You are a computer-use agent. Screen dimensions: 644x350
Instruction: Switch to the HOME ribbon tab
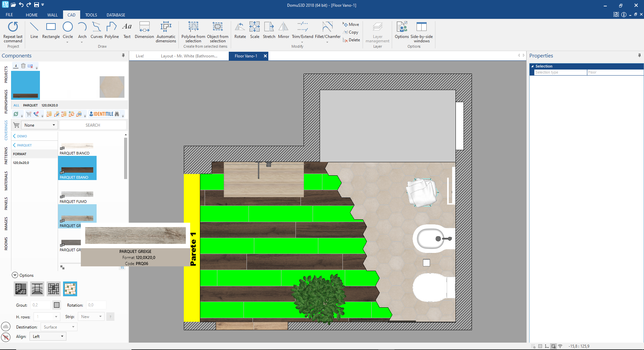[32, 15]
